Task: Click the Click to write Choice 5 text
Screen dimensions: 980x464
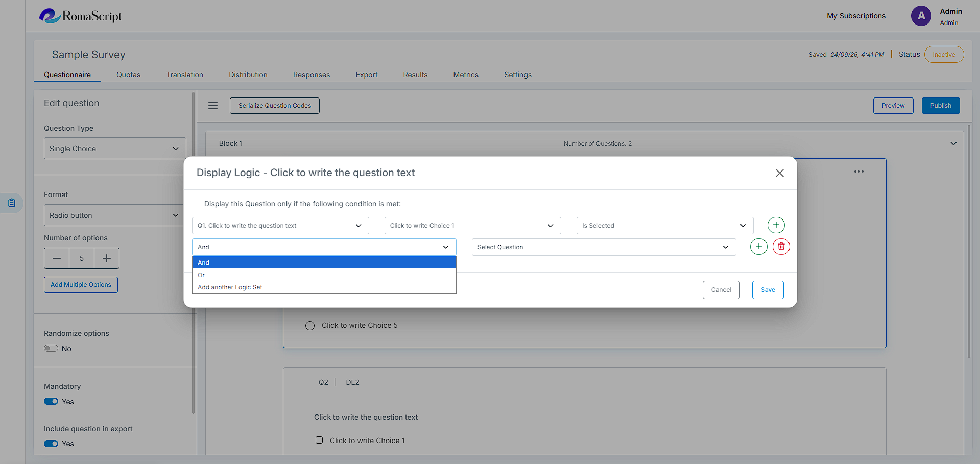Action: [360, 326]
